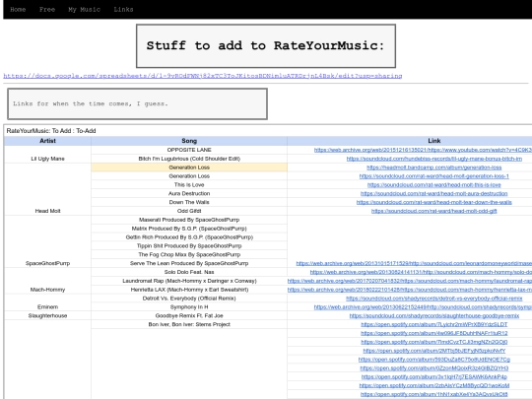Open soundcloud head-molt-odd-gift link

[433, 211]
